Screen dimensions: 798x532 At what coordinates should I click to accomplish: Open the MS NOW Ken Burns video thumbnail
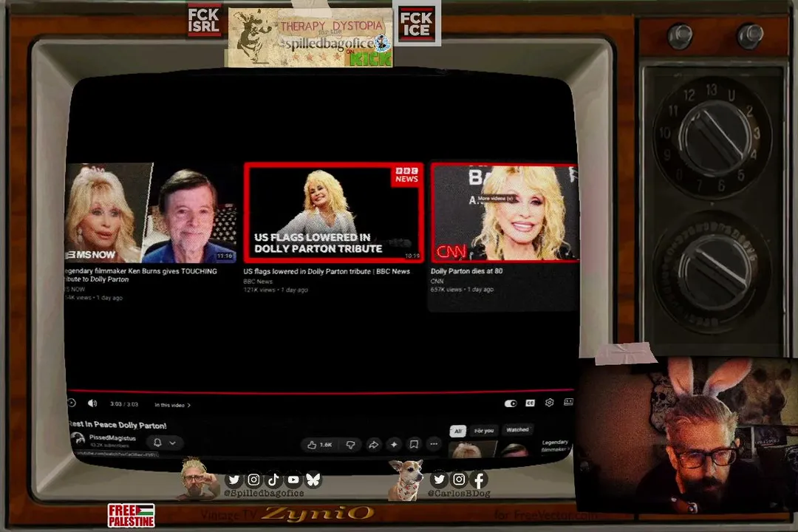(151, 212)
